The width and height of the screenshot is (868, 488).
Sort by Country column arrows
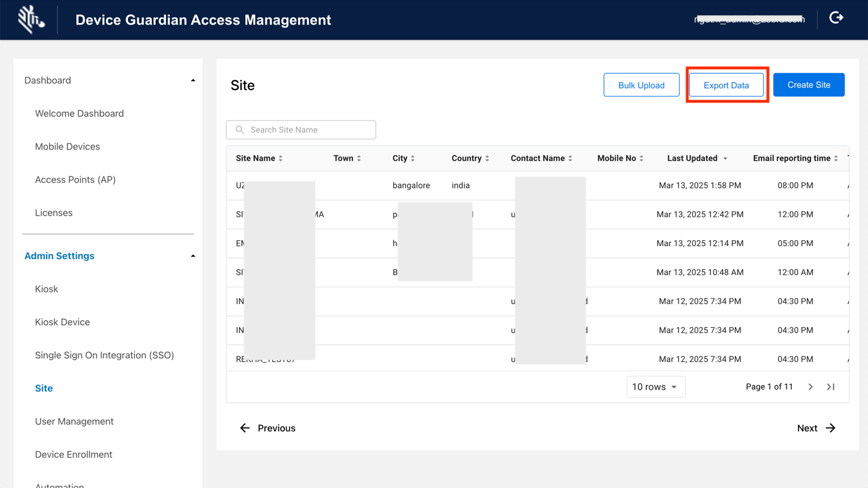coord(487,159)
